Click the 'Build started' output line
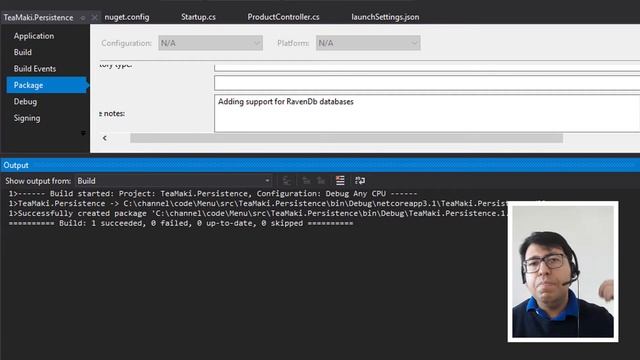Screen dimensions: 640x360 [x=213, y=193]
